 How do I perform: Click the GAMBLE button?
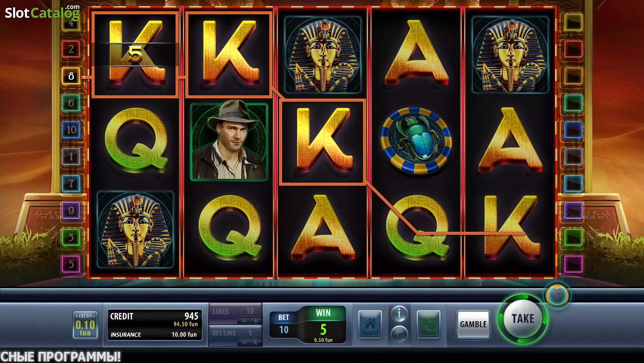[x=473, y=324]
